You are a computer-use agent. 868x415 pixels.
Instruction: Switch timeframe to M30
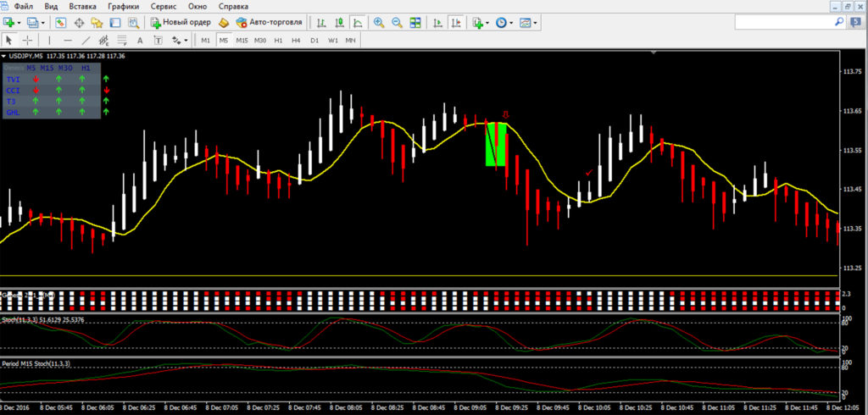pyautogui.click(x=260, y=41)
